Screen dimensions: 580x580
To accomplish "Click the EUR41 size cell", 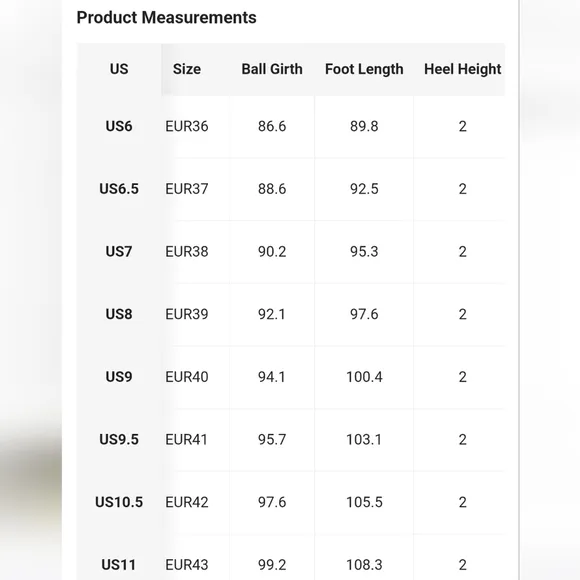I will (x=186, y=440).
